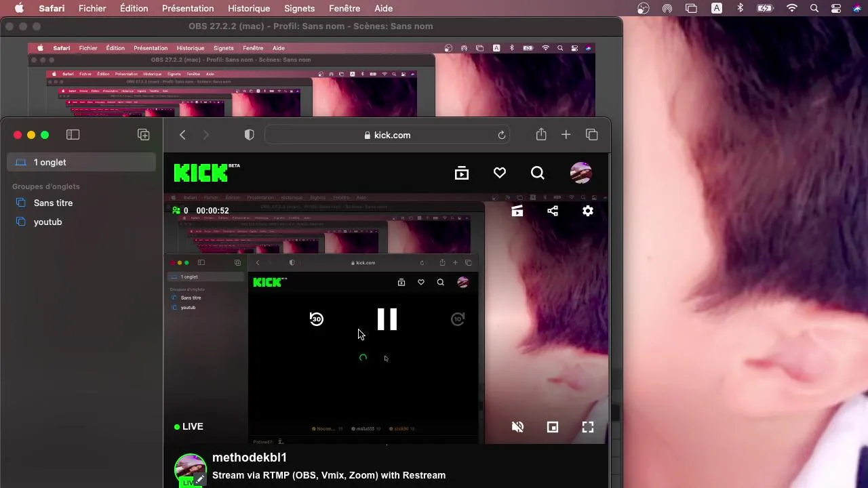Click the LIVE indicator on player
This screenshot has height=488, width=868.
click(x=189, y=426)
